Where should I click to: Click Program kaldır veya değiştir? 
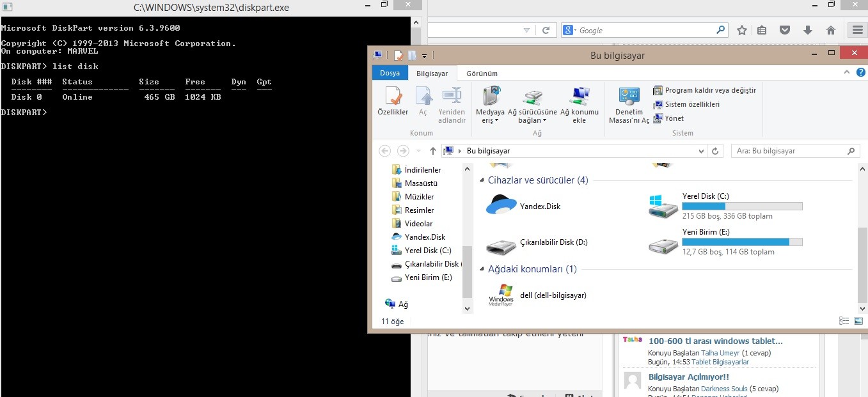coord(710,90)
